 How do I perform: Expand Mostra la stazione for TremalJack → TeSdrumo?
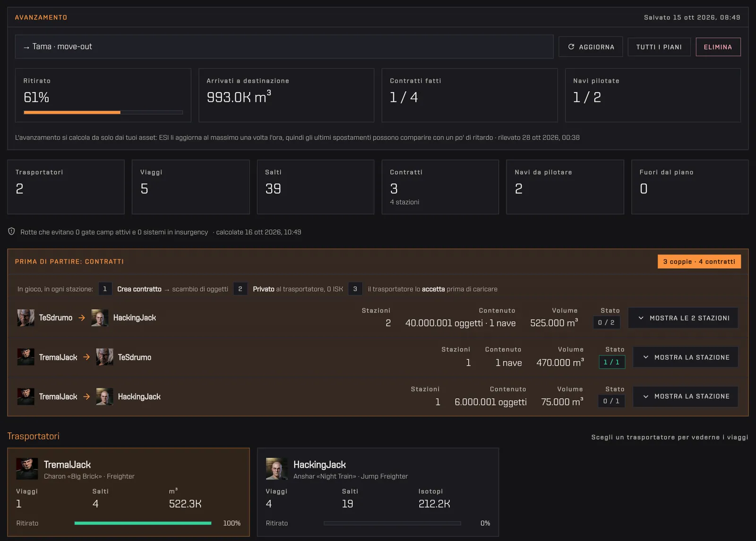(685, 357)
